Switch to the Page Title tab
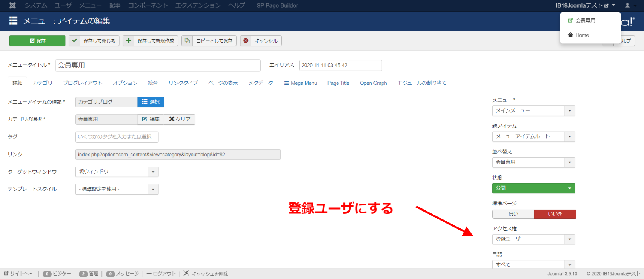The image size is (644, 279). [338, 83]
